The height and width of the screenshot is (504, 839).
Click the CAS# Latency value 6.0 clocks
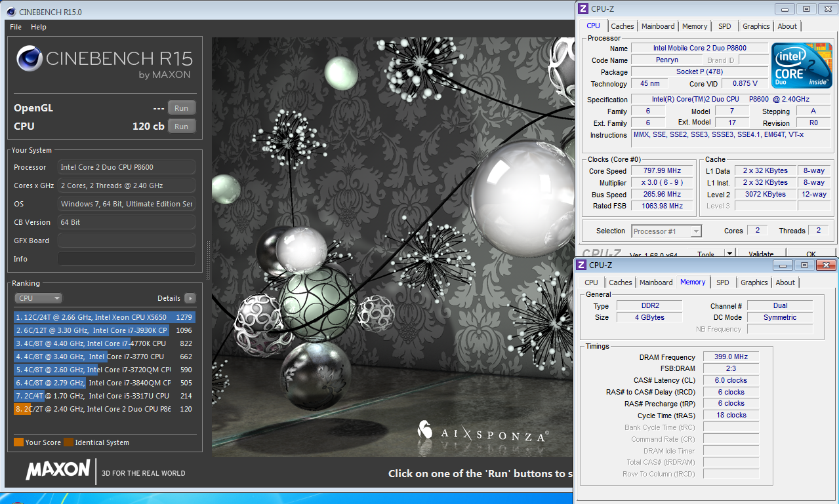[731, 380]
